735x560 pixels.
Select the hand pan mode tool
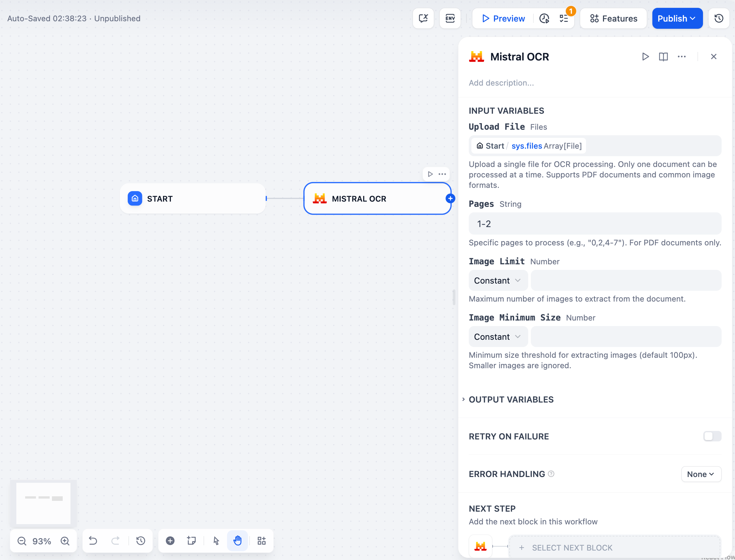[x=237, y=541]
